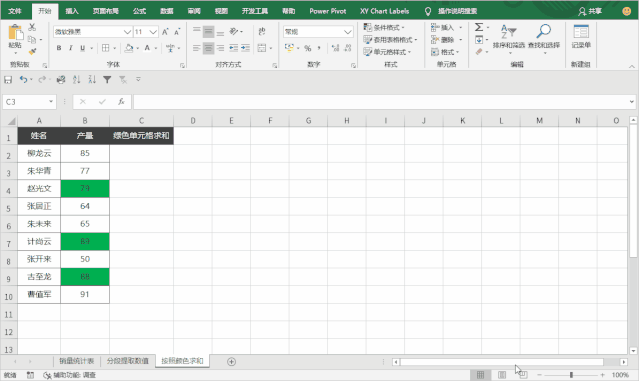Image resolution: width=639 pixels, height=381 pixels.
Task: Click the Format Painter brush icon
Action: (32, 51)
